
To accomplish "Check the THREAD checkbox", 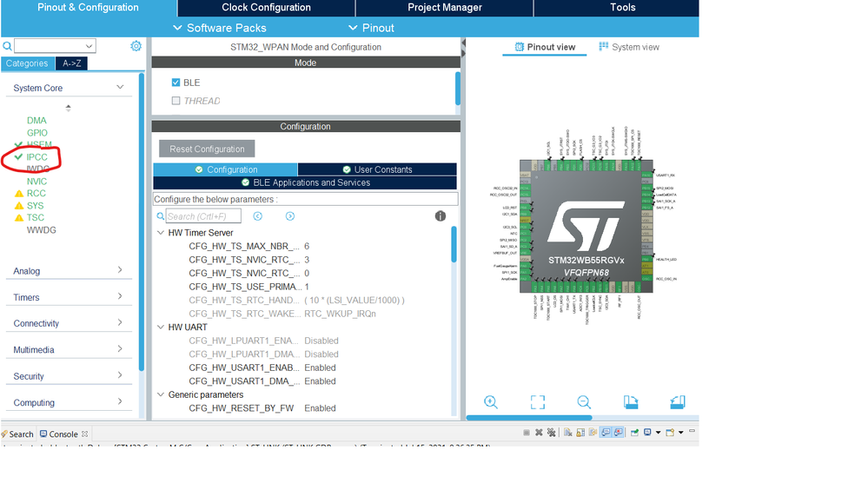I will click(176, 101).
